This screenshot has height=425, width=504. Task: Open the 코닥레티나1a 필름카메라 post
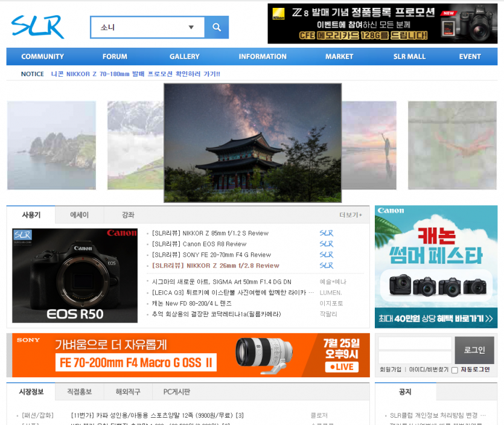click(216, 314)
